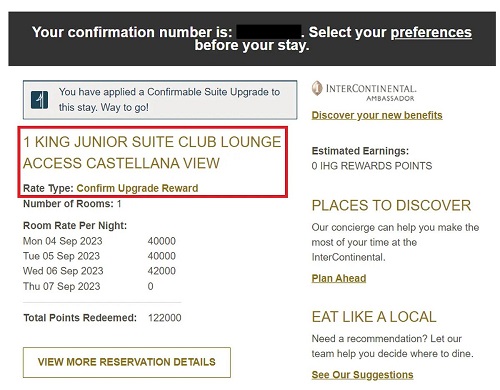Open the preferences link in header
Image resolution: width=500 pixels, height=390 pixels.
click(x=431, y=33)
